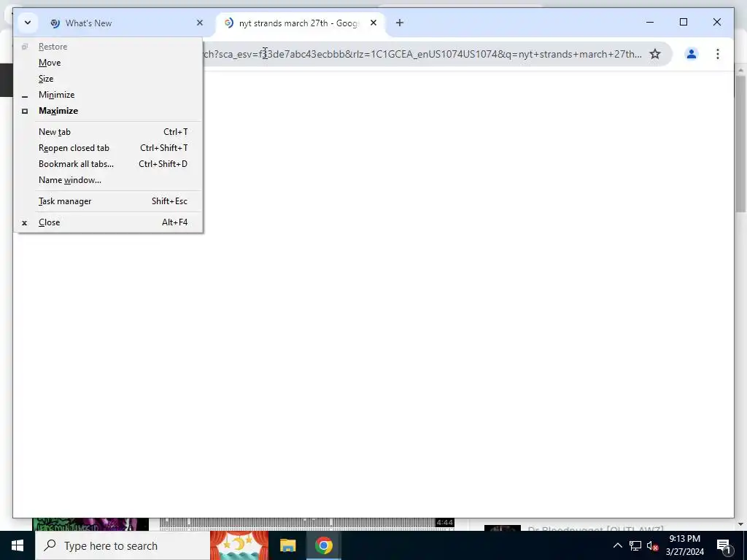This screenshot has height=560, width=747.
Task: Choose Size from window menu
Action: 109,79
